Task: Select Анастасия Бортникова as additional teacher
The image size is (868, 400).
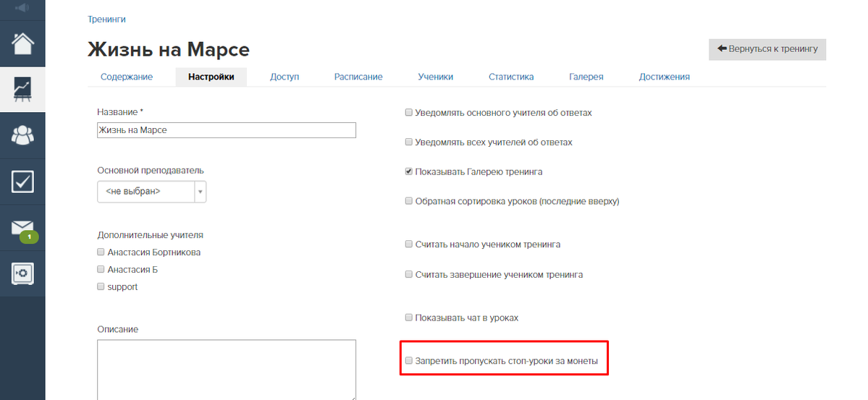Action: click(x=101, y=252)
